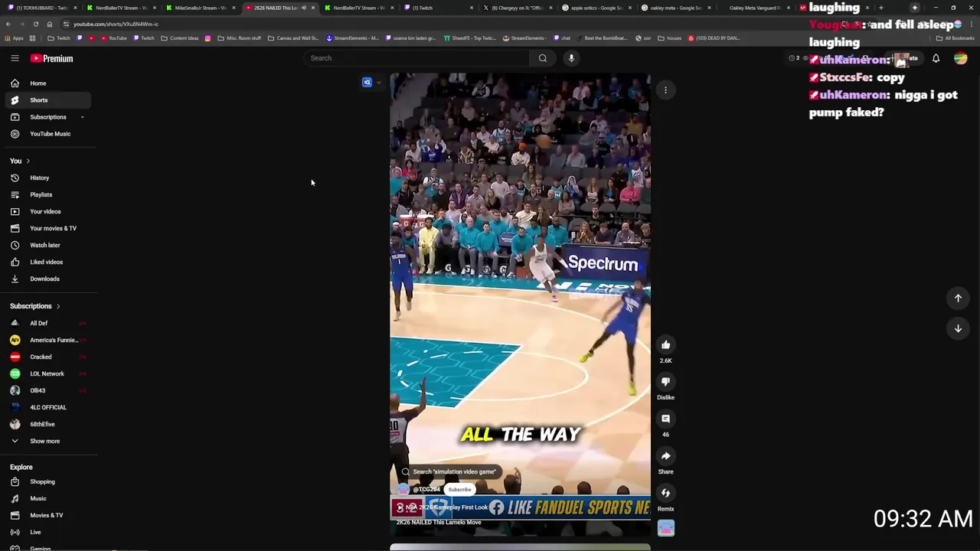Open the 68thEfive channel
The width and height of the screenshot is (980, 551).
coord(48,424)
